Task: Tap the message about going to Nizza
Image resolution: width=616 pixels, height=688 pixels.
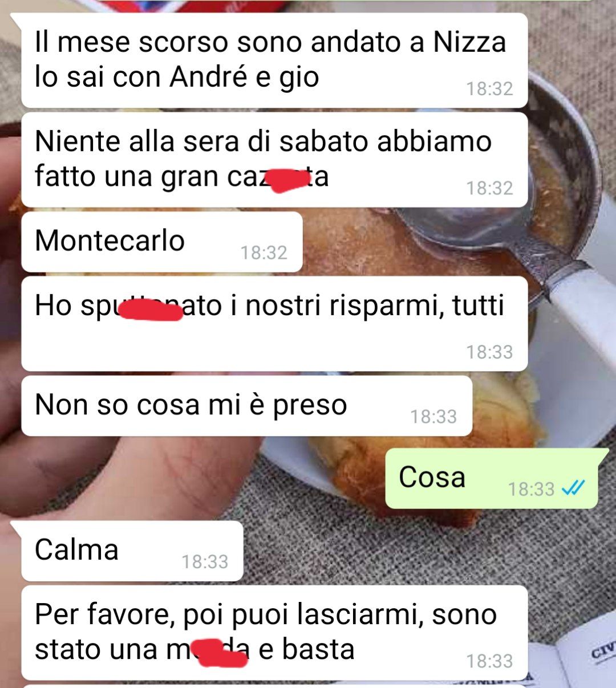Action: [274, 60]
